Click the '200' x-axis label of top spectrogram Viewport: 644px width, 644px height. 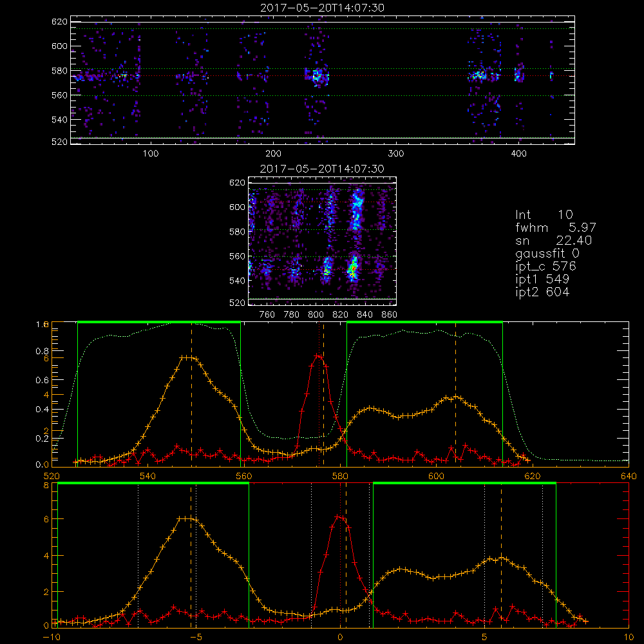(x=273, y=154)
